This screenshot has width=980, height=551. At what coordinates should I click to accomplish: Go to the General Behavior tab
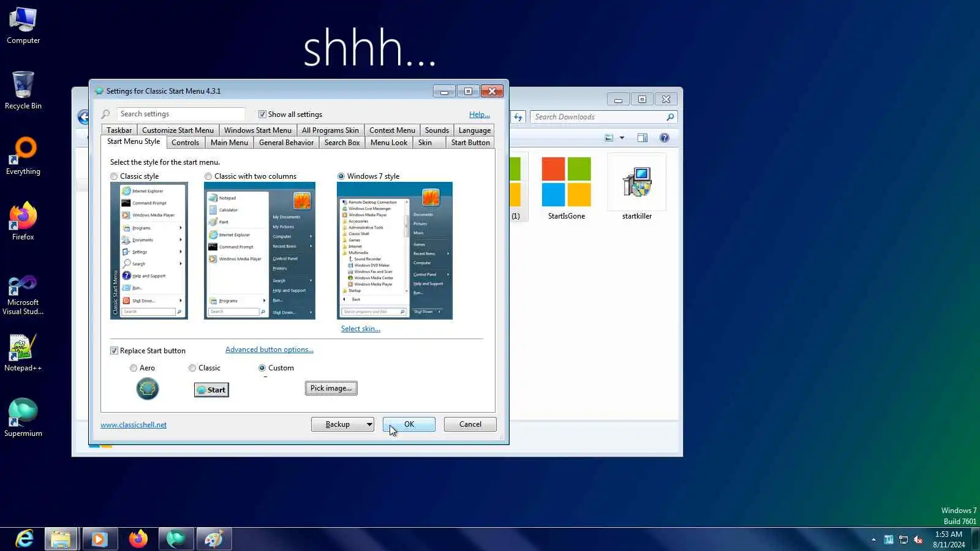click(x=286, y=143)
